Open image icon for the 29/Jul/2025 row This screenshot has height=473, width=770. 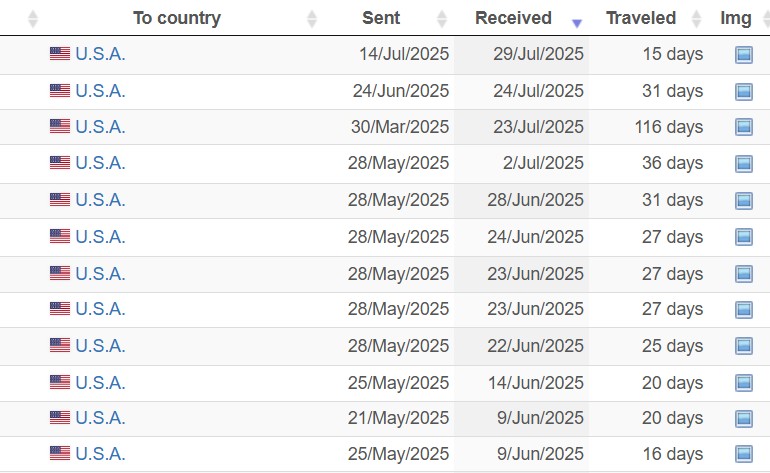pyautogui.click(x=743, y=55)
